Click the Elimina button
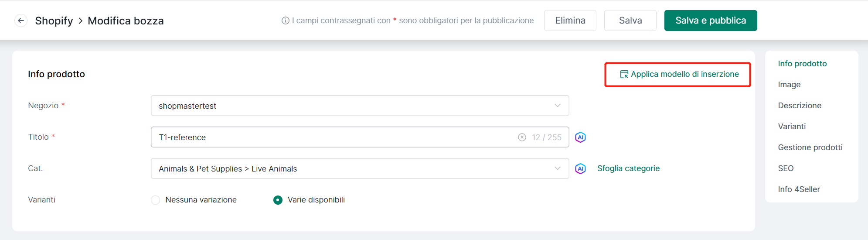Viewport: 868px width, 240px height. tap(570, 21)
